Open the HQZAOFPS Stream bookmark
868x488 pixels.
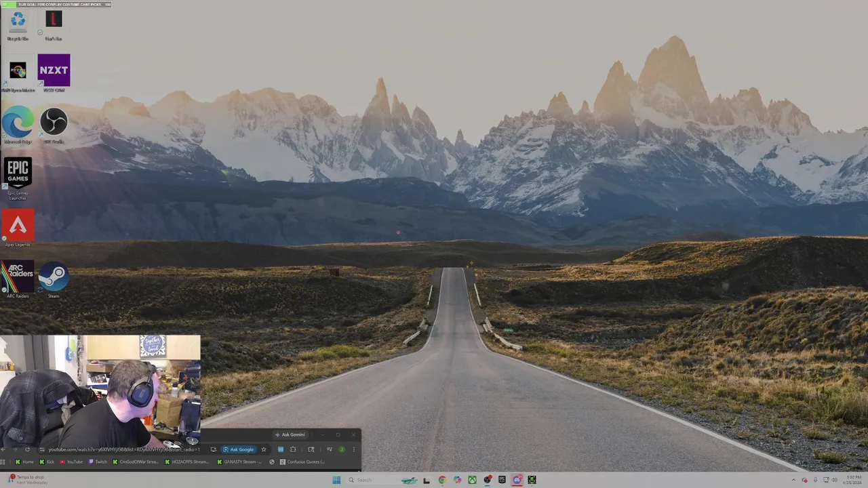click(x=187, y=462)
